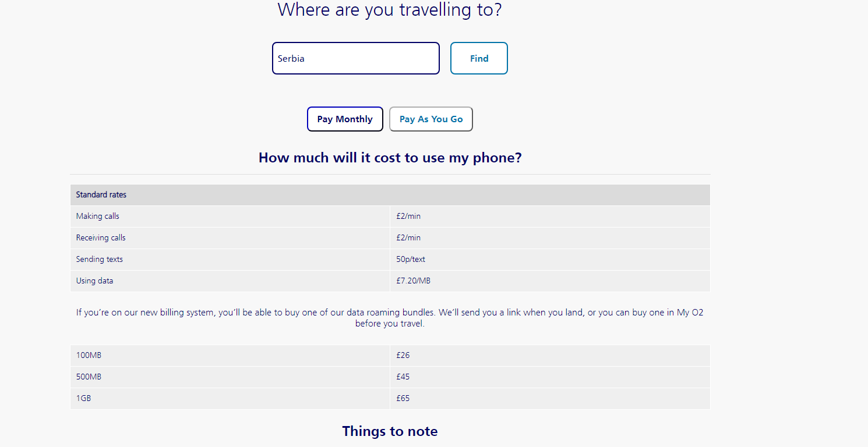Click the £65 price for 1GB
Viewport: 868px width, 447px height.
(x=403, y=398)
